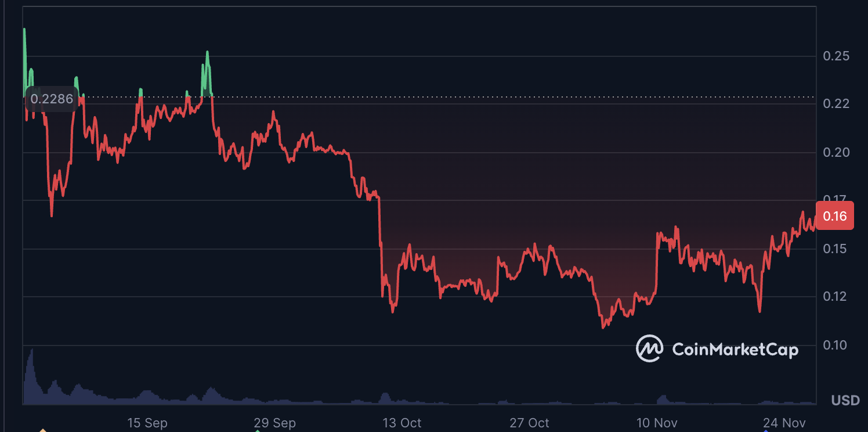Click the red 0.16 current price tag
Image resolution: width=868 pixels, height=432 pixels.
tap(834, 217)
